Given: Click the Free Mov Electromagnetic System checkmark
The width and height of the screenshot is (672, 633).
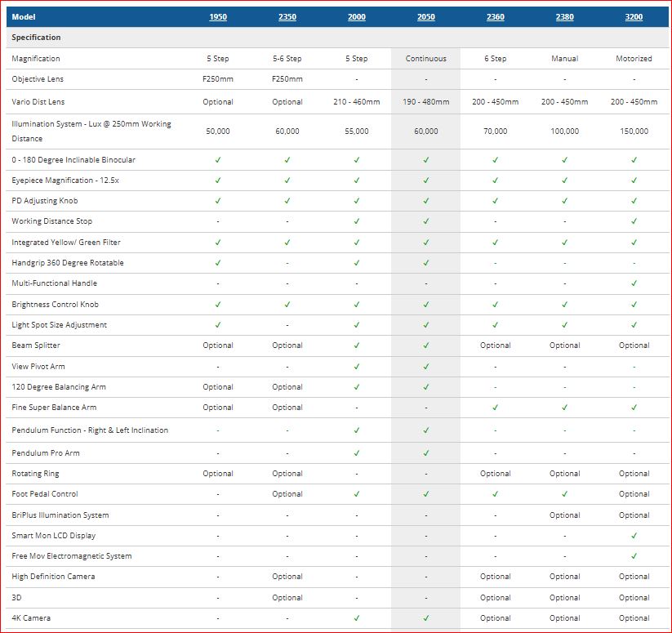Looking at the screenshot, I should pyautogui.click(x=634, y=556).
